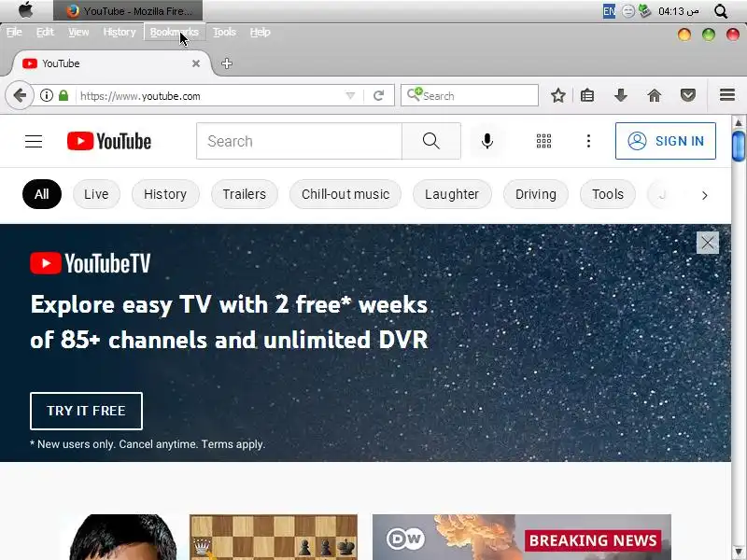Open the Firefox hamburger menu
This screenshot has width=747, height=560.
(727, 95)
